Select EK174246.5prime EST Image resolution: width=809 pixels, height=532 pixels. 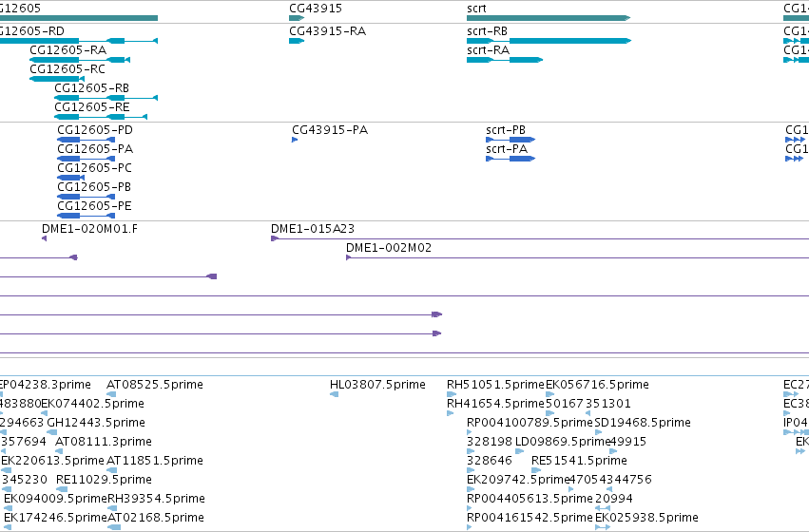pos(8,527)
